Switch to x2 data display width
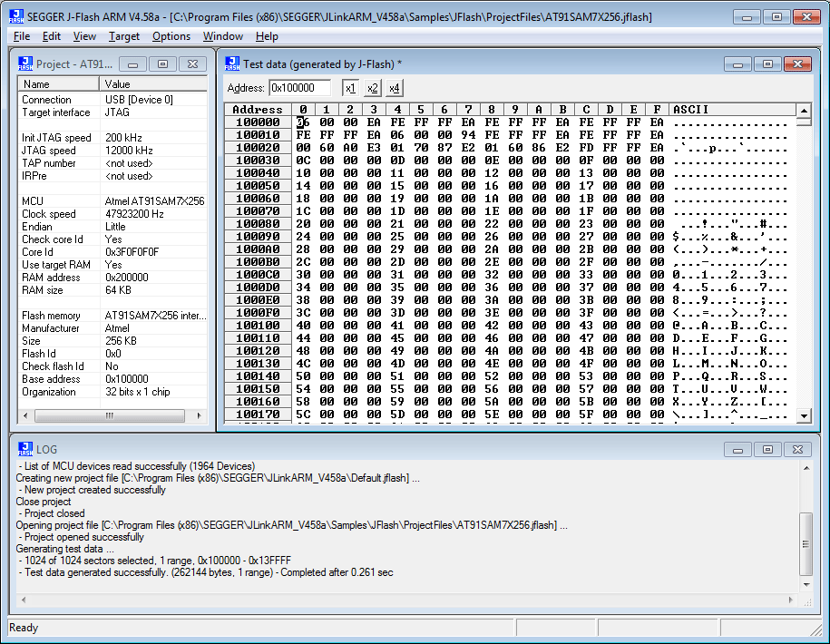This screenshot has height=644, width=830. 372,88
